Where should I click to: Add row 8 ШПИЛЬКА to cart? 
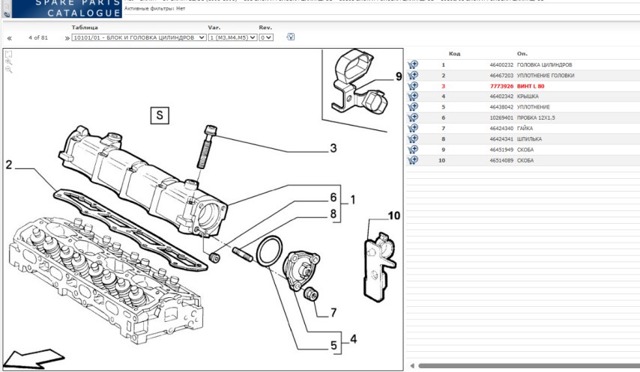click(x=413, y=139)
